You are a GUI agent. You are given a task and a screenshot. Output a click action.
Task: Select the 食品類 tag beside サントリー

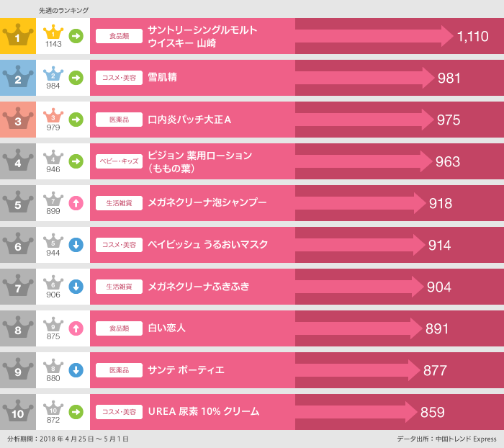pyautogui.click(x=119, y=36)
